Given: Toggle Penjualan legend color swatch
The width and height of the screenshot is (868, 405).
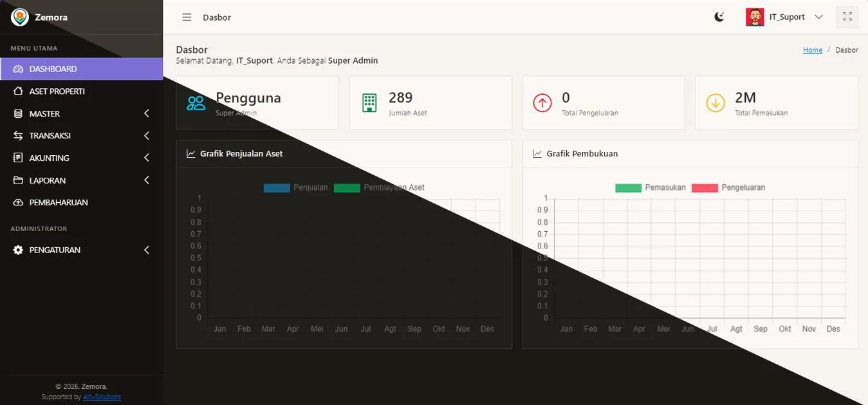Looking at the screenshot, I should 277,188.
